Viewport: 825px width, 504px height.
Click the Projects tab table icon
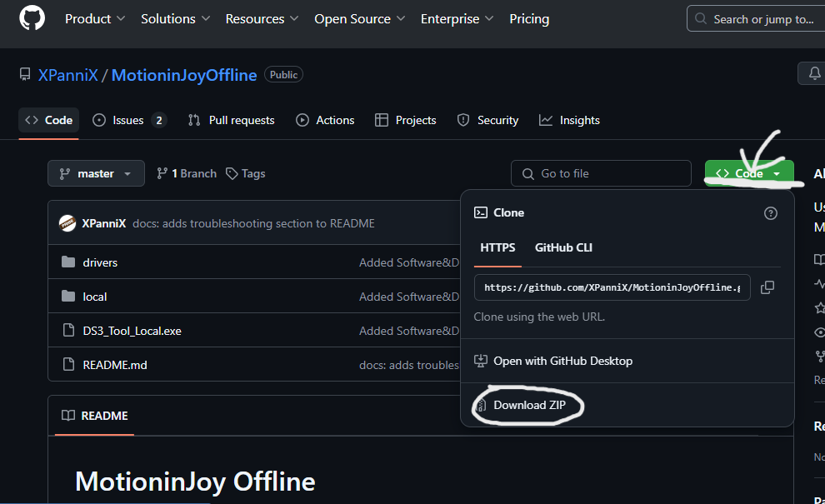click(382, 120)
